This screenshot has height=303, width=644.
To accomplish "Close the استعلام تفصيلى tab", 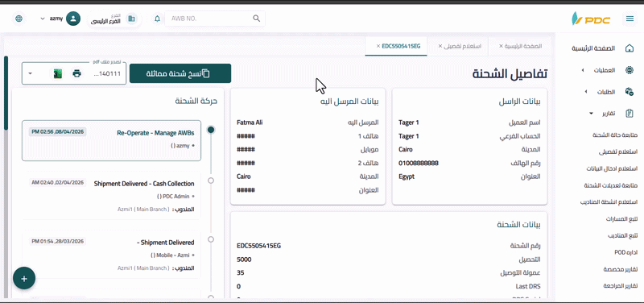I will click(x=440, y=46).
